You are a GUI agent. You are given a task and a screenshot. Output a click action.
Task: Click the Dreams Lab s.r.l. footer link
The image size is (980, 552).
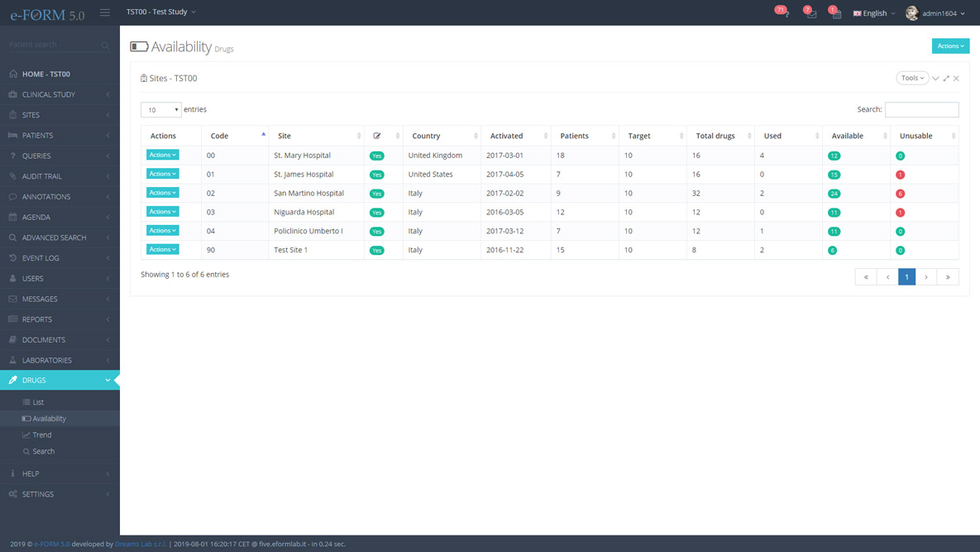pyautogui.click(x=140, y=545)
